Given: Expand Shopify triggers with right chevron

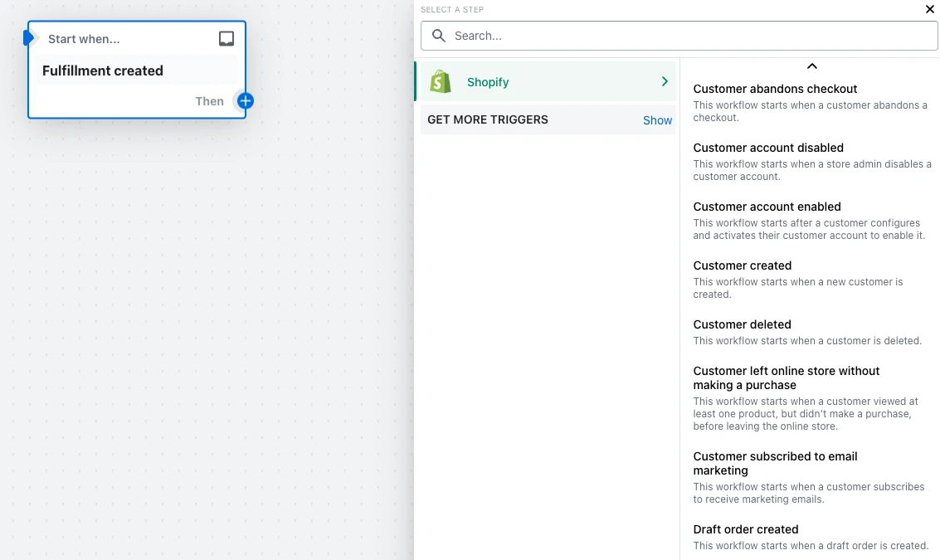Looking at the screenshot, I should click(x=665, y=81).
